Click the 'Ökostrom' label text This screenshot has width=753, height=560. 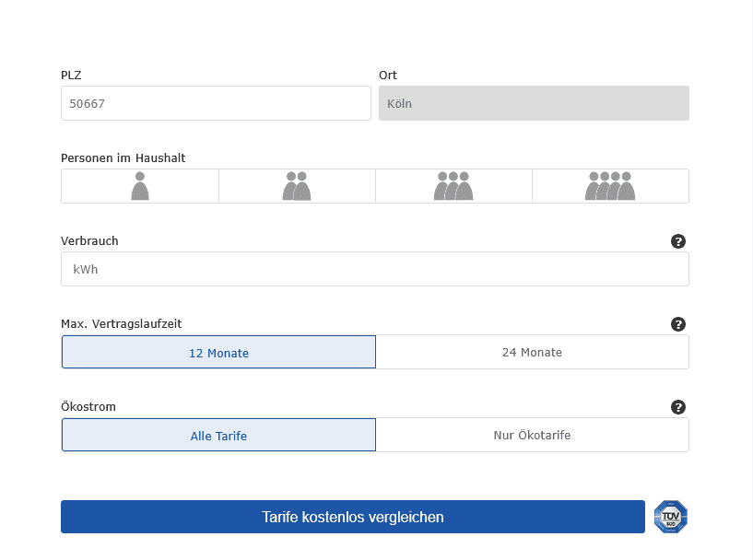(88, 407)
